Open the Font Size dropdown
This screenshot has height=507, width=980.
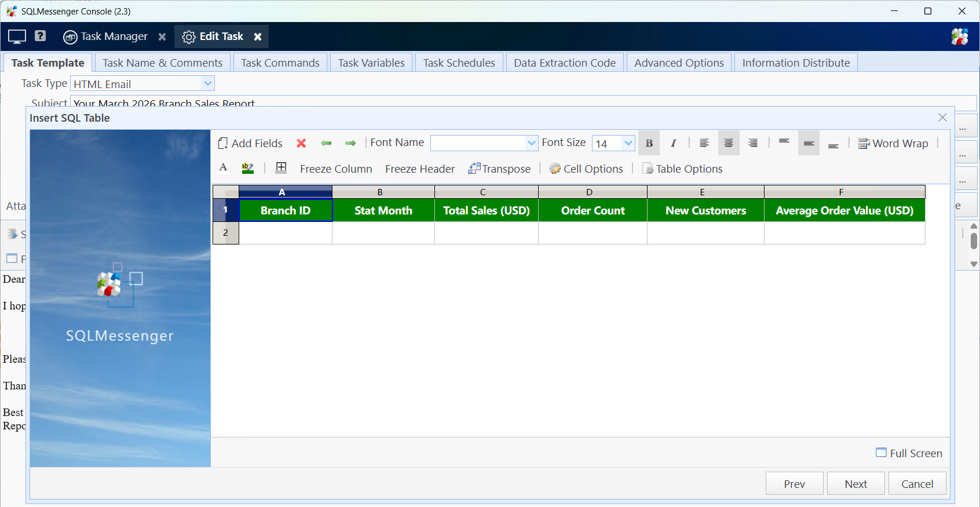pyautogui.click(x=628, y=143)
